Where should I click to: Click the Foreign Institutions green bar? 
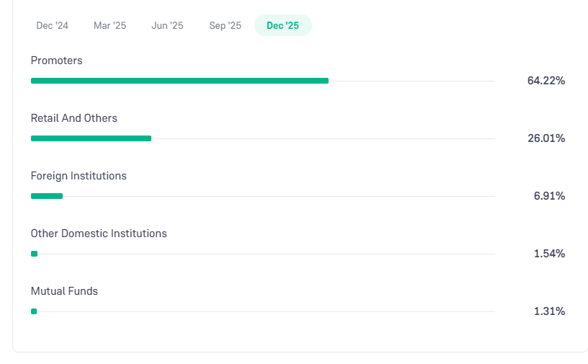[x=47, y=196]
